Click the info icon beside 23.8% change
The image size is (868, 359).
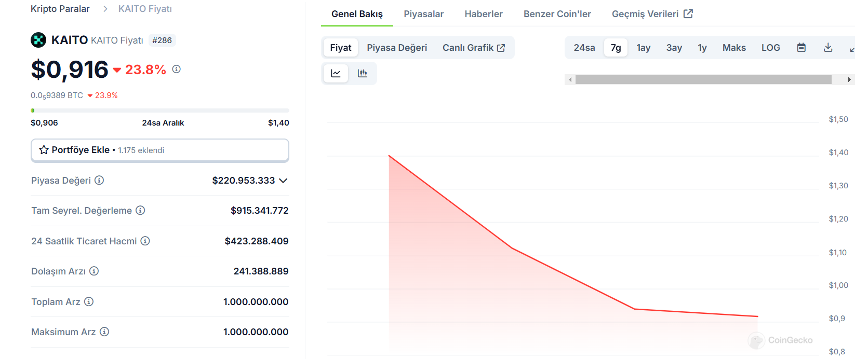[177, 69]
